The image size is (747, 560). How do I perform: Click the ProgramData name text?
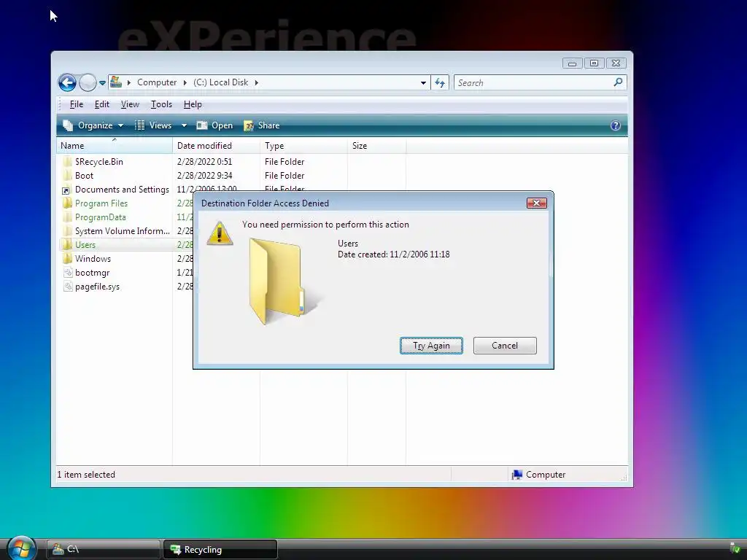101,217
